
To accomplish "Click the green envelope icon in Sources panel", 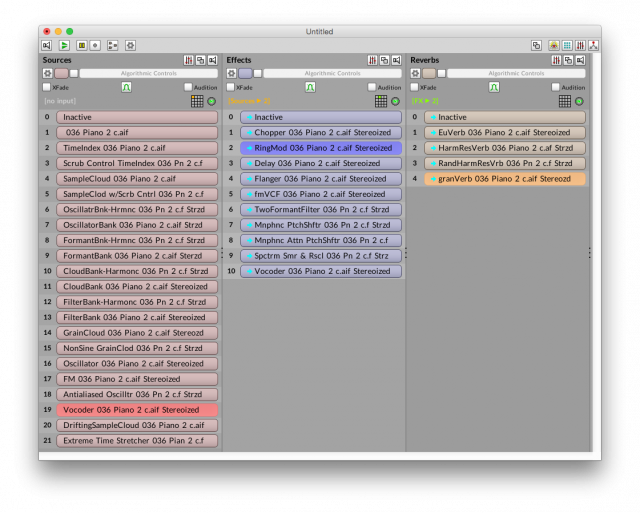I will pyautogui.click(x=127, y=87).
